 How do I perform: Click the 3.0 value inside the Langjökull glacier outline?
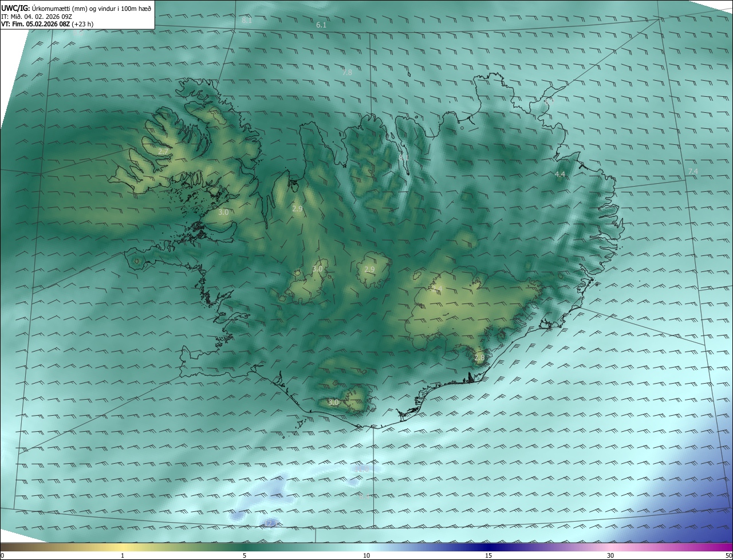tap(318, 269)
